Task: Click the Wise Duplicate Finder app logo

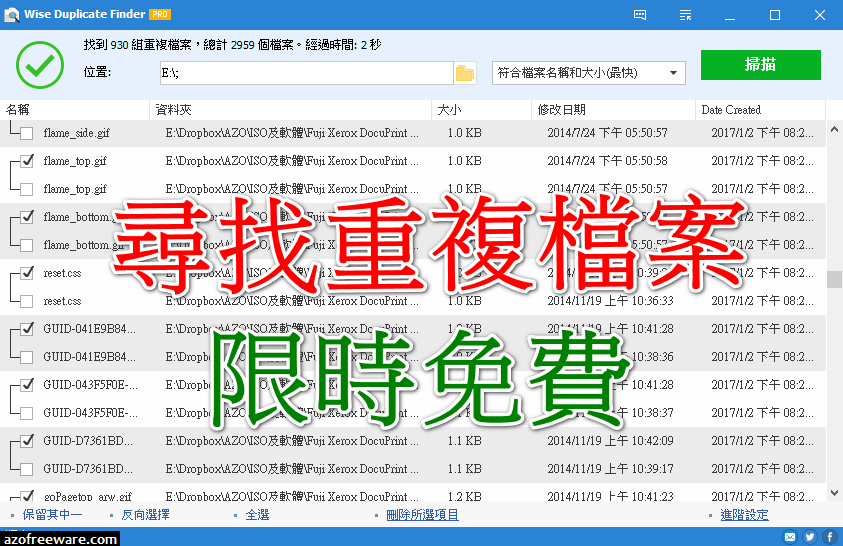Action: click(11, 15)
